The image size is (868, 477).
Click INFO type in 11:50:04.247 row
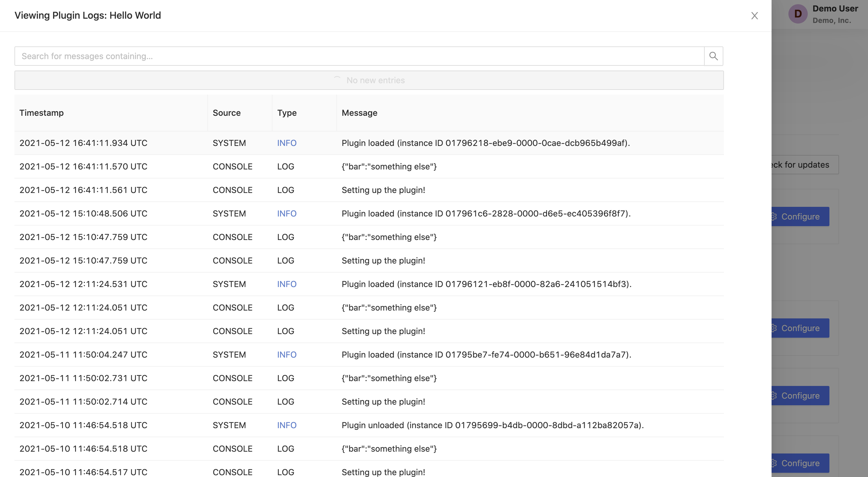[x=287, y=355]
